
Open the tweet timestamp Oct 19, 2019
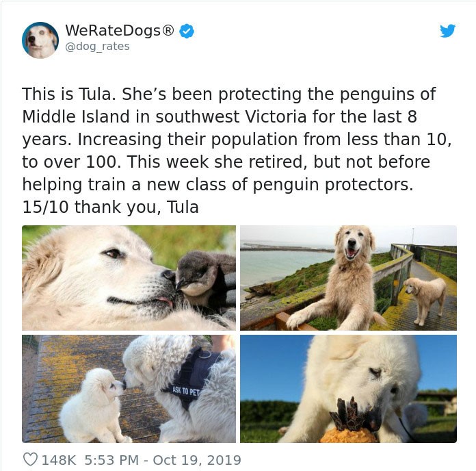162,460
